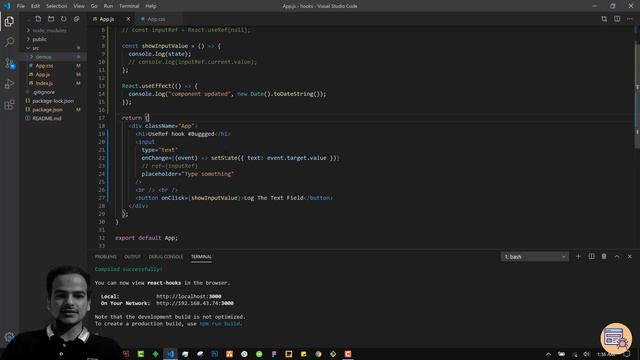Click the volume icon in system tray
This screenshot has width=640, height=360.
pyautogui.click(x=586, y=354)
